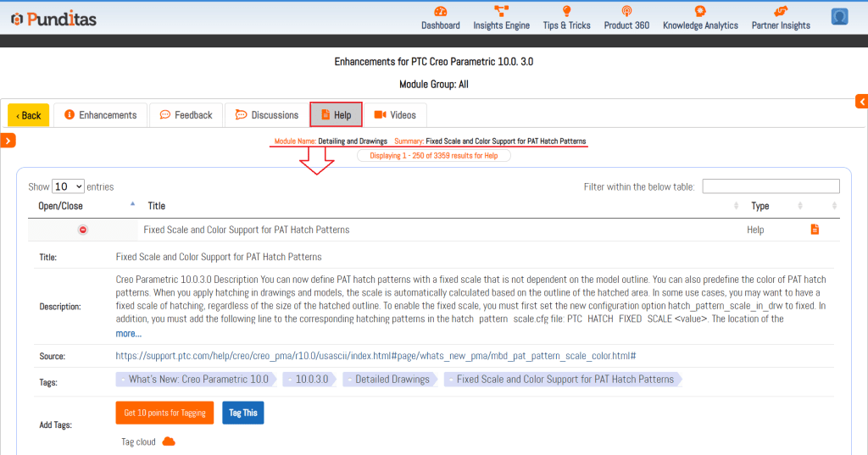The image size is (868, 455).
Task: Sort the table by Title column header
Action: 157,206
